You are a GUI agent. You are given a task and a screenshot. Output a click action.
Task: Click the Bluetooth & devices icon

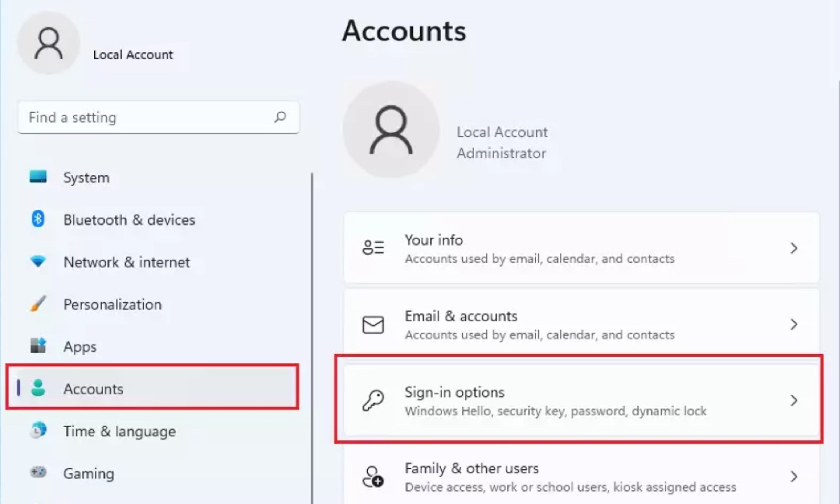coord(38,219)
